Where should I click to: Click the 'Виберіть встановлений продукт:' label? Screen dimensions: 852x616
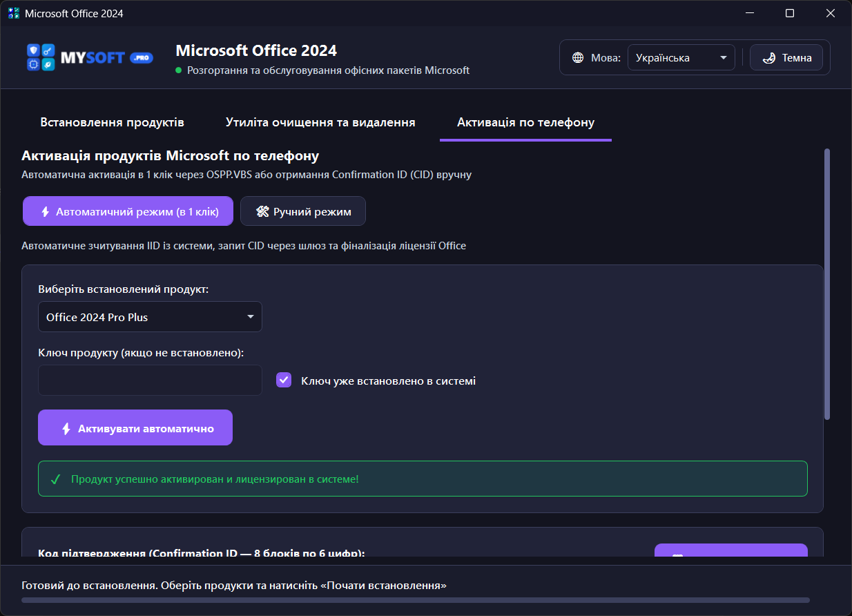click(124, 289)
